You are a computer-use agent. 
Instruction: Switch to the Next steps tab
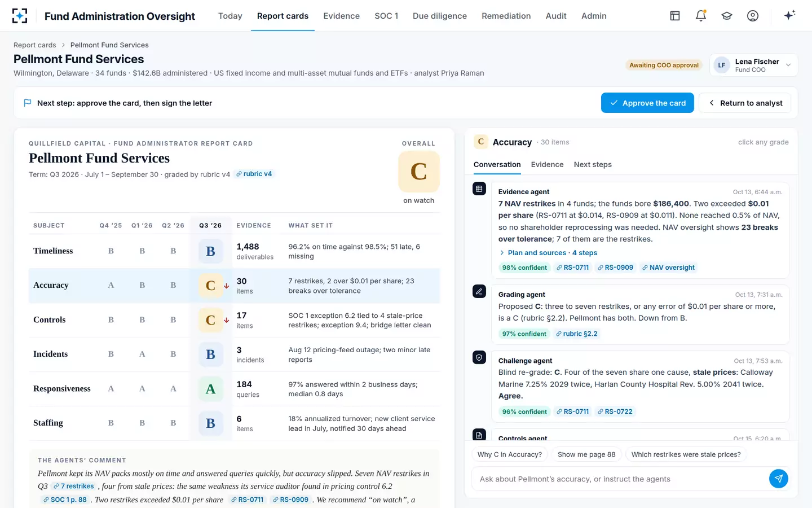[593, 164]
